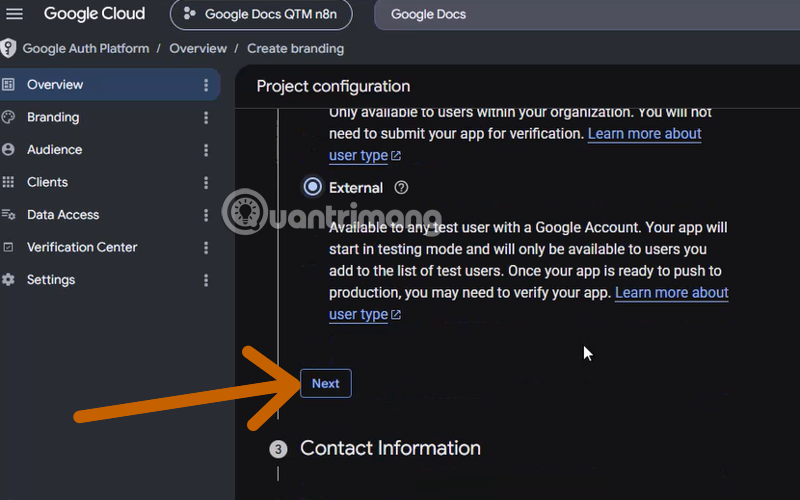Click the help icon next to External
The height and width of the screenshot is (500, 800).
(x=402, y=188)
